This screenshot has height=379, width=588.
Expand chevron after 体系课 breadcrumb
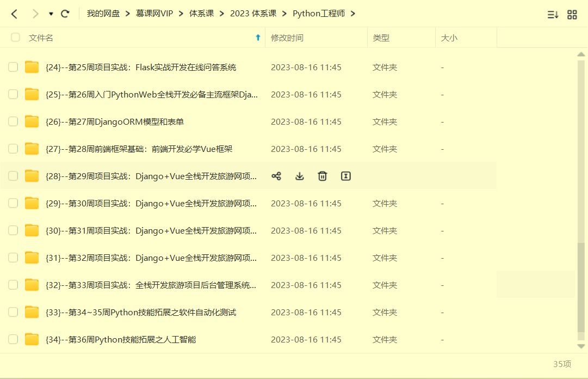[222, 14]
